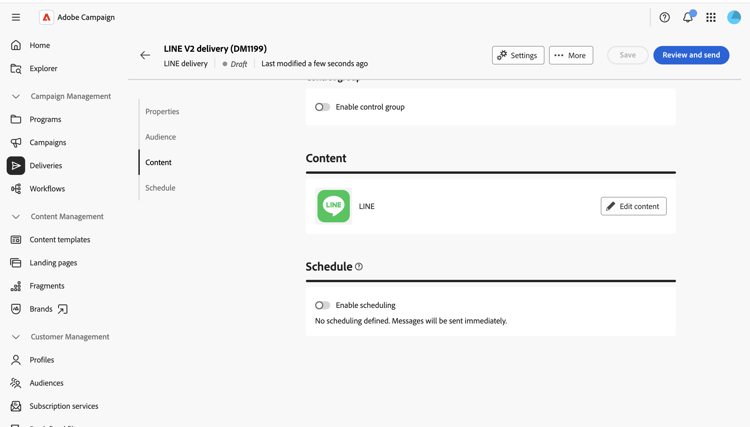Turn on Enable scheduling switch

[x=322, y=305]
